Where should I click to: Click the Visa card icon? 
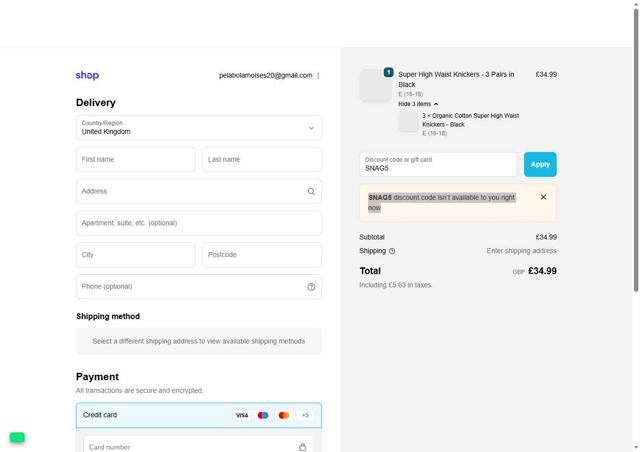pyautogui.click(x=242, y=415)
